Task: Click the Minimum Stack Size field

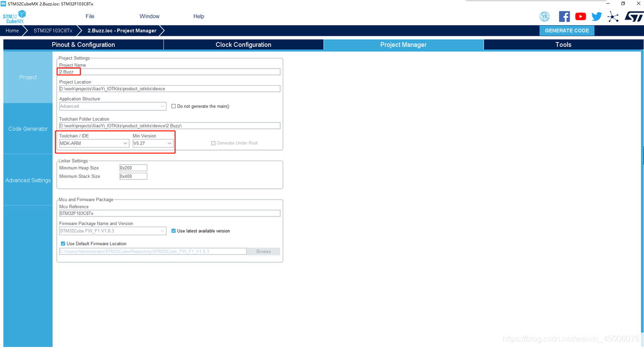Action: coord(133,176)
